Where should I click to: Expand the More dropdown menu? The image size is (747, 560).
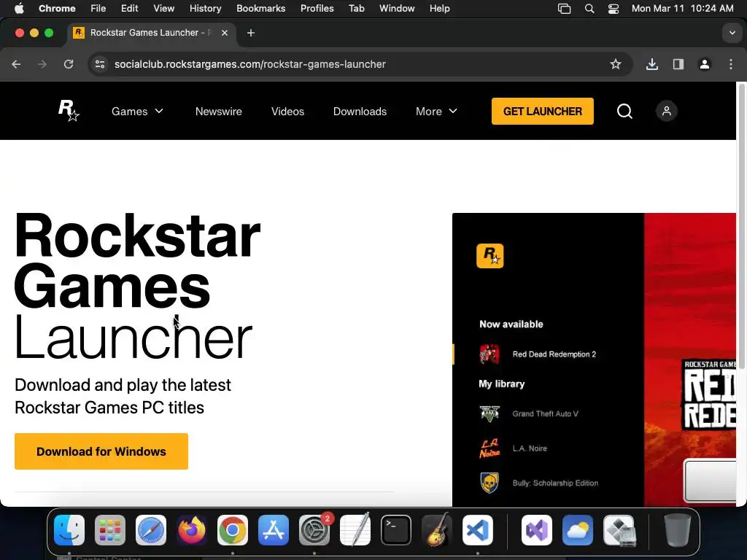coord(436,112)
